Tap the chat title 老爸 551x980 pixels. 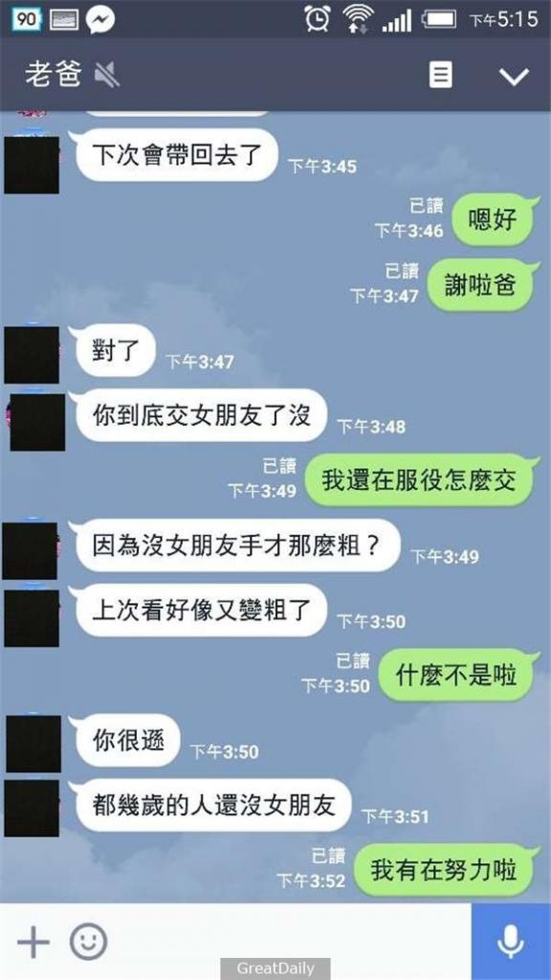54,75
